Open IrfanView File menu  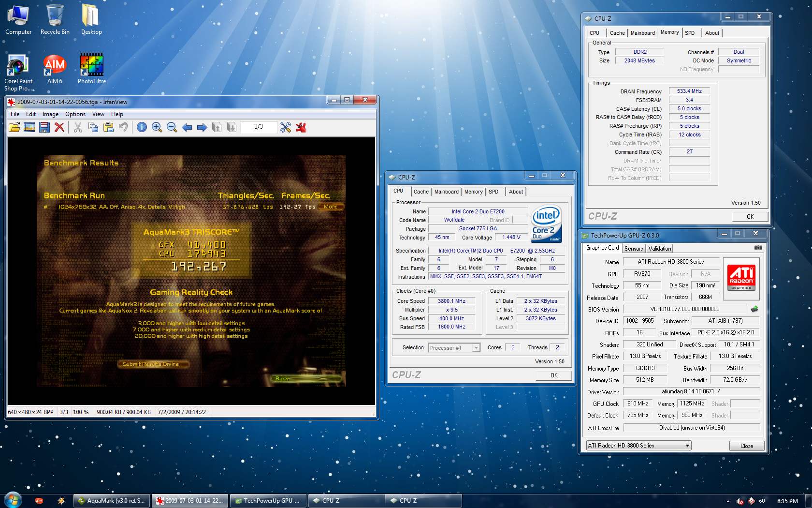15,114
